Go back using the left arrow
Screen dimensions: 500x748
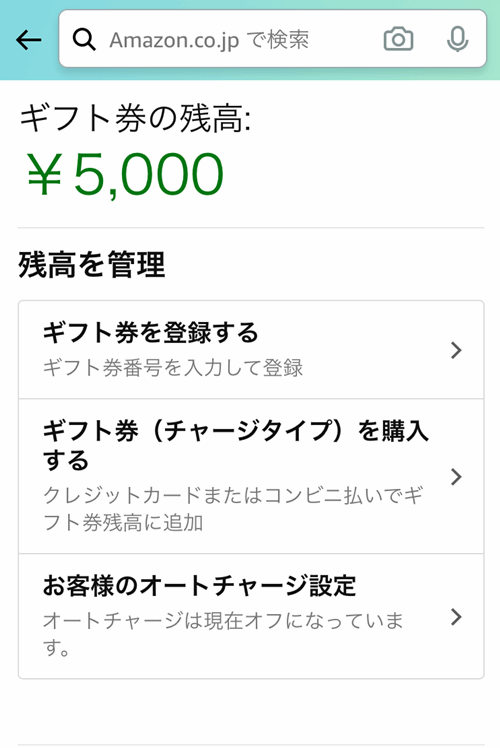[x=29, y=40]
